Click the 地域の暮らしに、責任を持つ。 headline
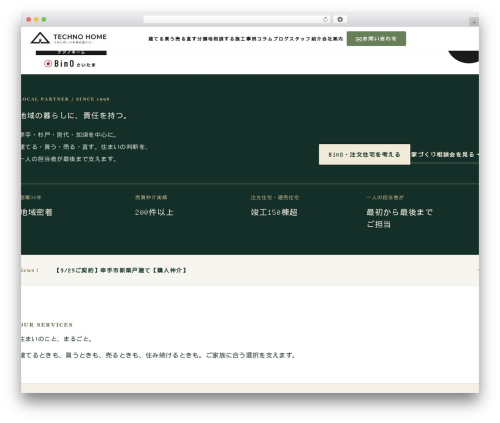The image size is (500, 423). 74,116
